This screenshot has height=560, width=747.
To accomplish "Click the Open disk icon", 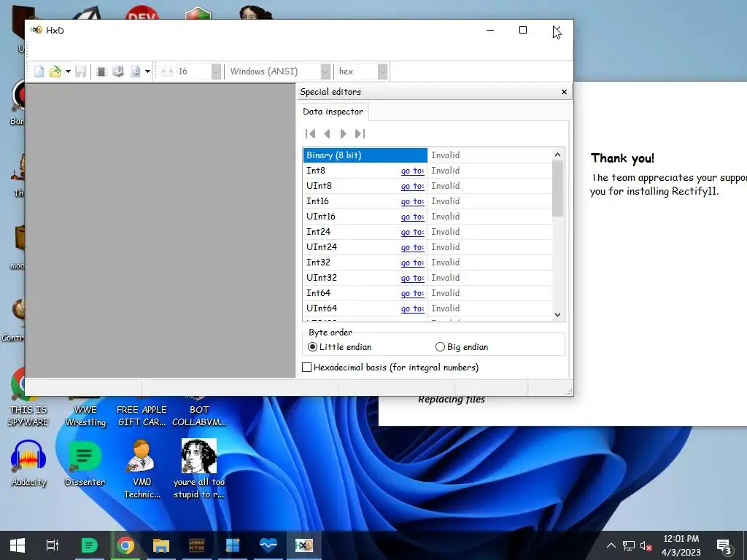I will click(117, 72).
